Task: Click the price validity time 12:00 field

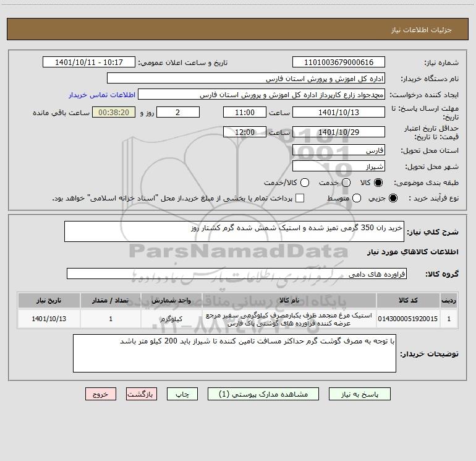Action: [245, 132]
